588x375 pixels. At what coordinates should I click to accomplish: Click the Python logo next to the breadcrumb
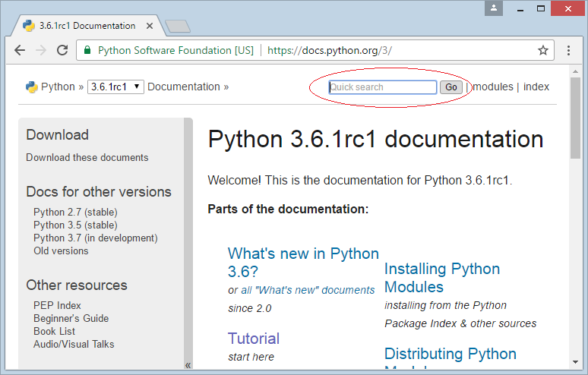(x=31, y=87)
